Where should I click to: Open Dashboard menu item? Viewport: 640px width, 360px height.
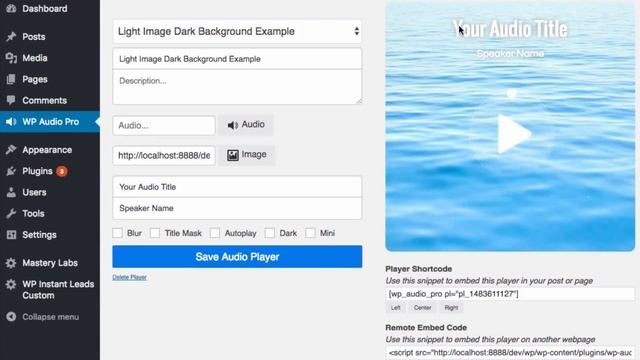pyautogui.click(x=45, y=9)
